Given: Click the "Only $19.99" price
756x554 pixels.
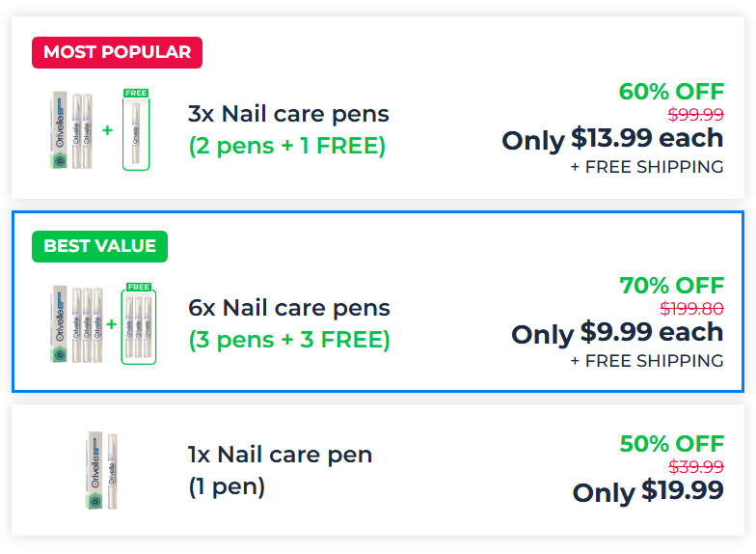Looking at the screenshot, I should tap(648, 491).
